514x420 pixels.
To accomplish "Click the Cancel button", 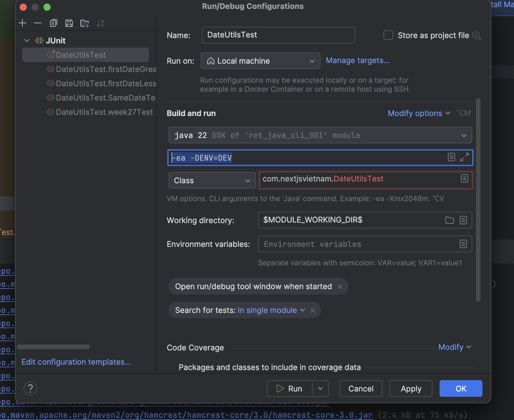I will [x=361, y=388].
